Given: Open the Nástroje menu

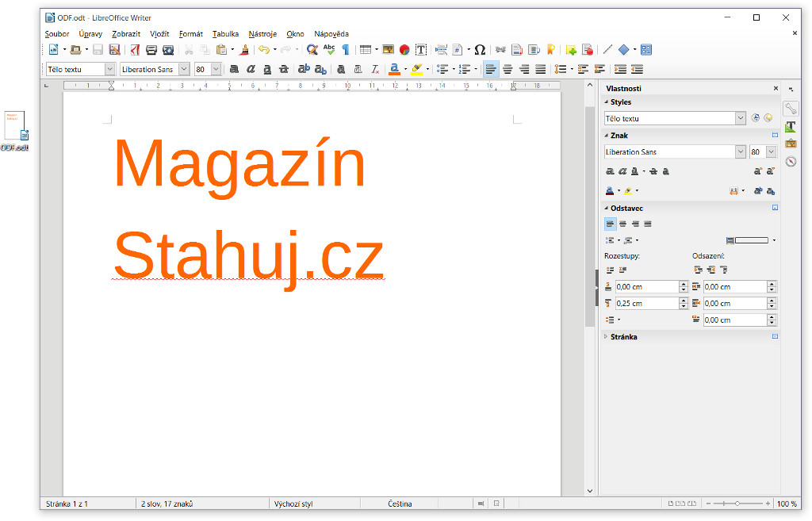Looking at the screenshot, I should pyautogui.click(x=262, y=34).
